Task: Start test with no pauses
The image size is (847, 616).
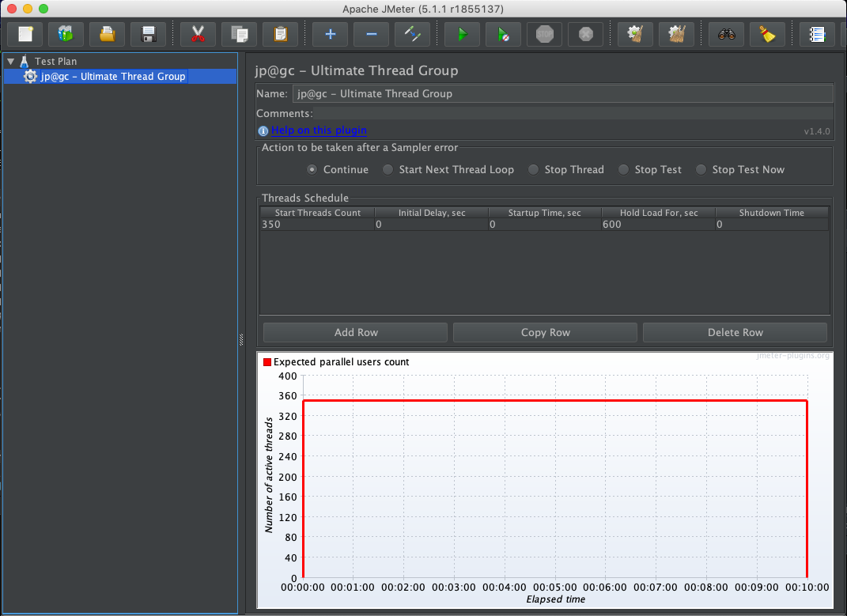Action: point(503,34)
